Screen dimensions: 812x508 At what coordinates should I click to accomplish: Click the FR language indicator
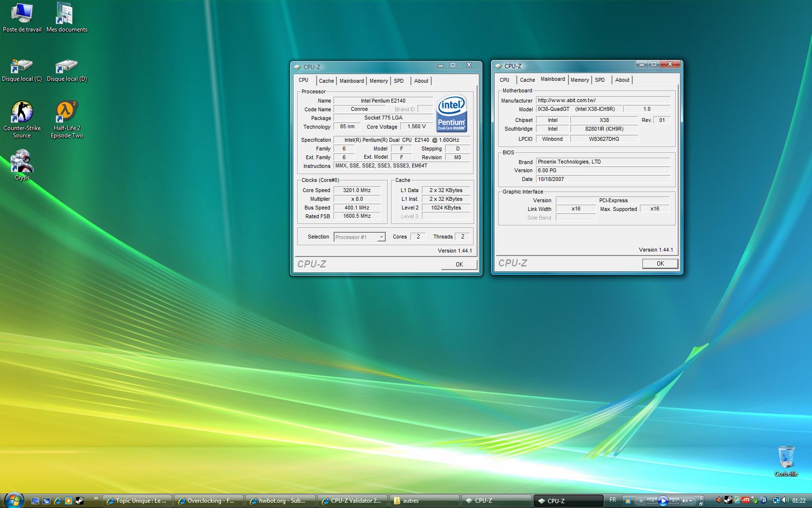point(613,499)
